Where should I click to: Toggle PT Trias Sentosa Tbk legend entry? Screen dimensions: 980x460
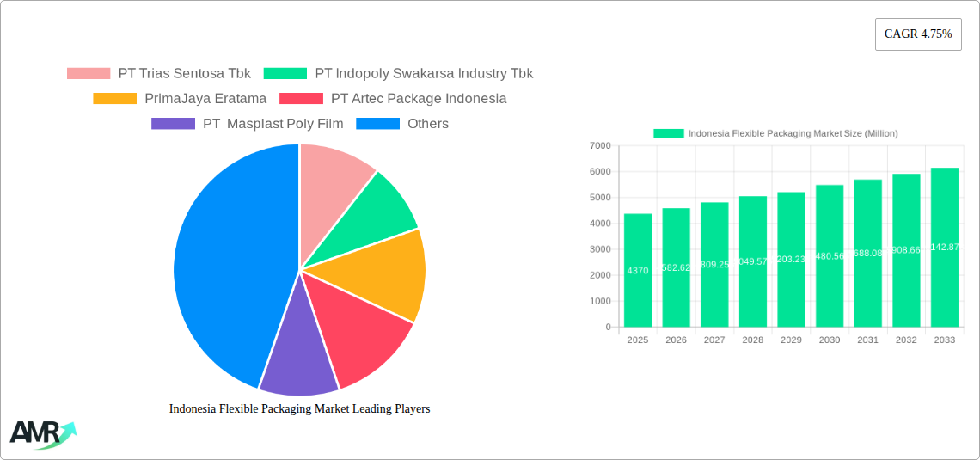159,73
